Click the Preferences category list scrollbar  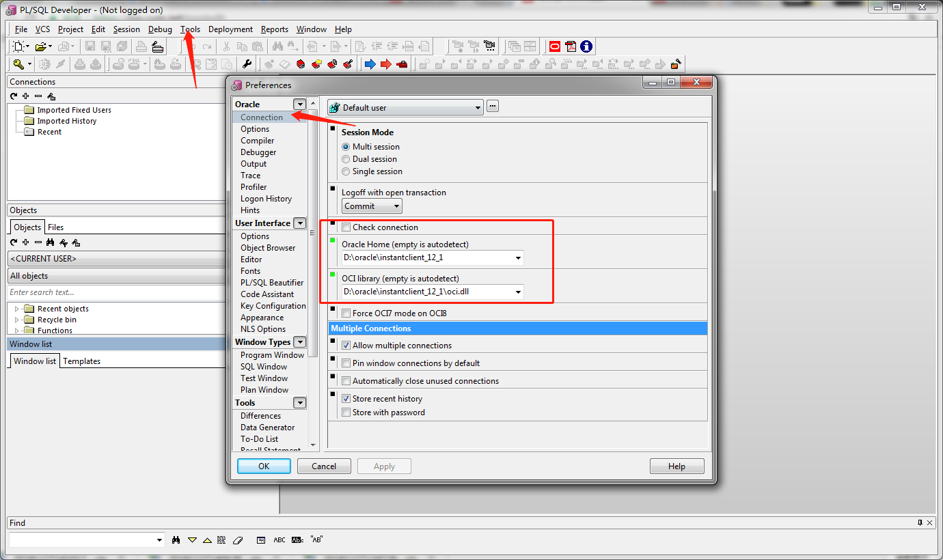coord(313,233)
